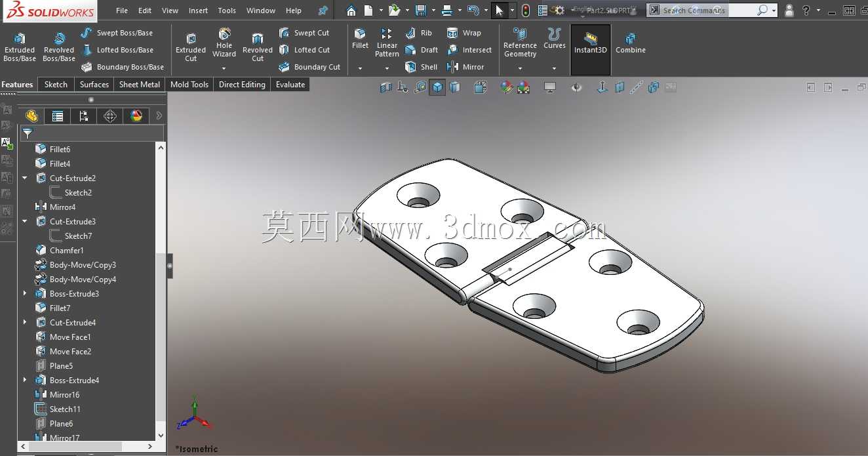
Task: Switch to the Mold Tools tab
Action: pyautogui.click(x=189, y=85)
